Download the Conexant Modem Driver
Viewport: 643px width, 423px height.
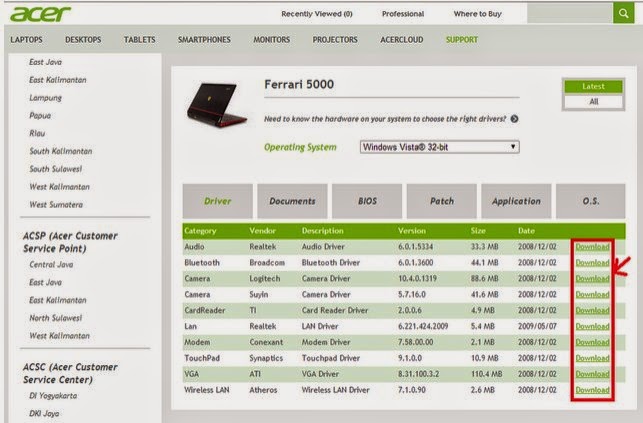click(x=592, y=342)
